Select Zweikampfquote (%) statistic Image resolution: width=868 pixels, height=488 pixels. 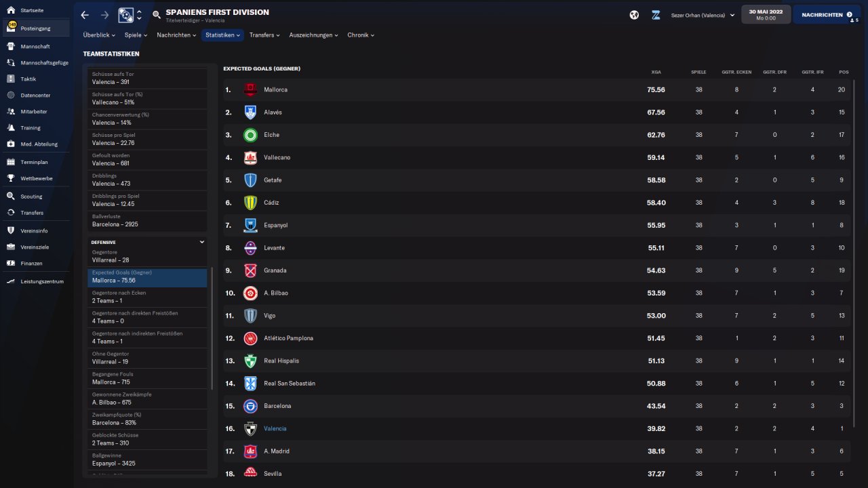(x=147, y=419)
